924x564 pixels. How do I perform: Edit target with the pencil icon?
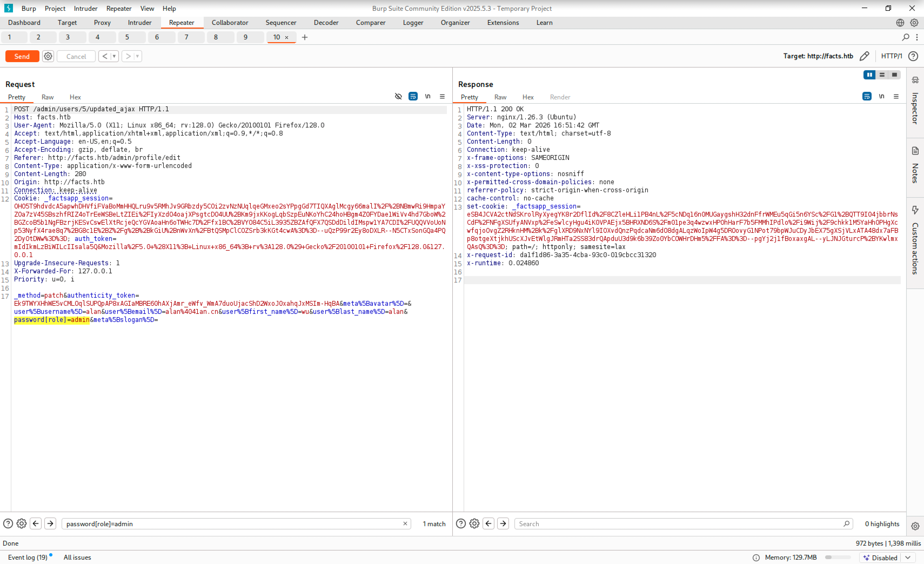[864, 56]
